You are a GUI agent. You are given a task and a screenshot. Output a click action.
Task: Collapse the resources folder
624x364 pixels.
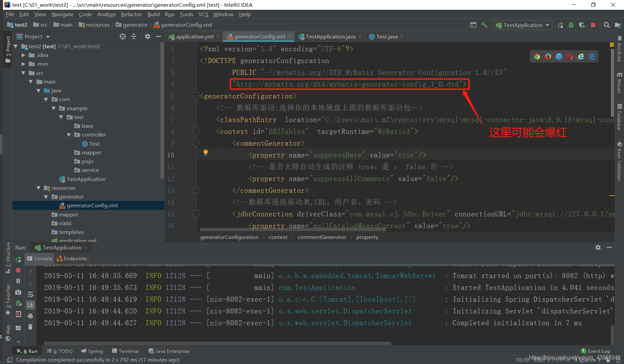[x=38, y=188]
